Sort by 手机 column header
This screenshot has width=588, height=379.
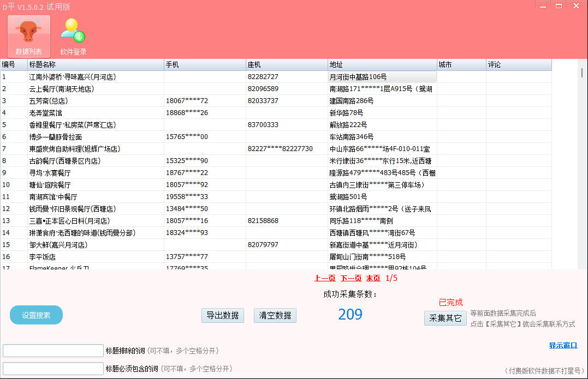click(205, 65)
